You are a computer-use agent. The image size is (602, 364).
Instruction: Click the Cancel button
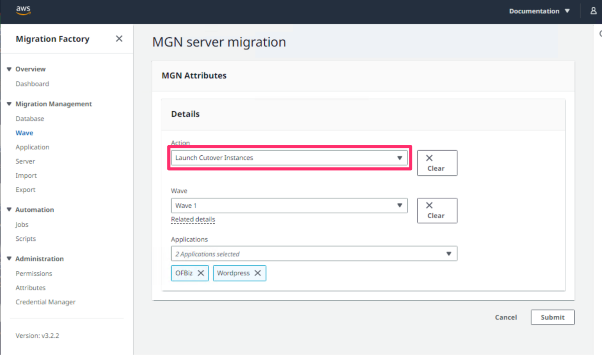tap(506, 317)
